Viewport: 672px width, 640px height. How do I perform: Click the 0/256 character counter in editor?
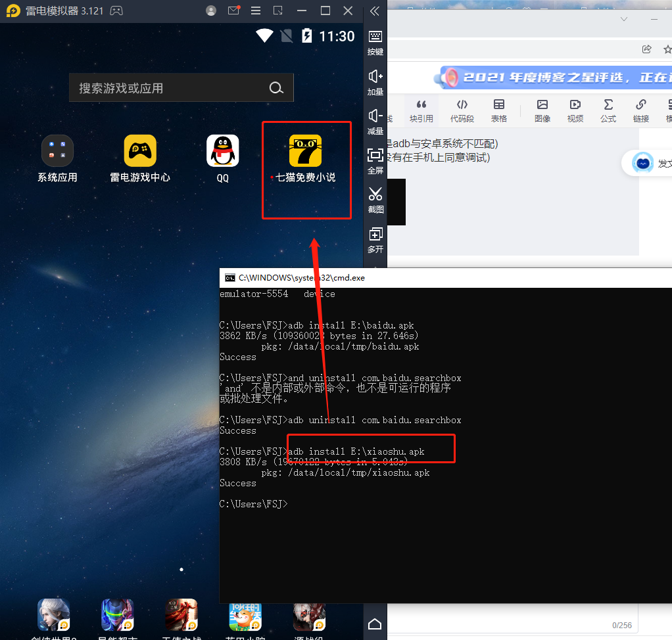pyautogui.click(x=622, y=625)
